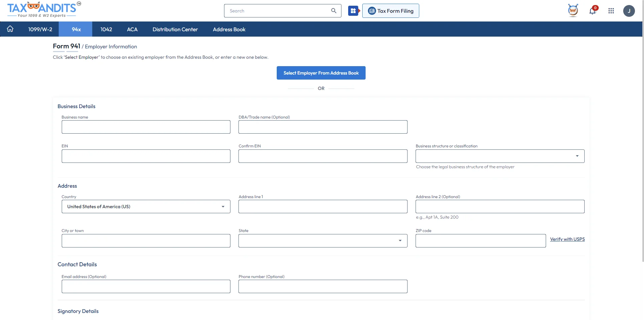The height and width of the screenshot is (320, 644).
Task: Open the chatbot assistant mascot icon
Action: pos(573,10)
